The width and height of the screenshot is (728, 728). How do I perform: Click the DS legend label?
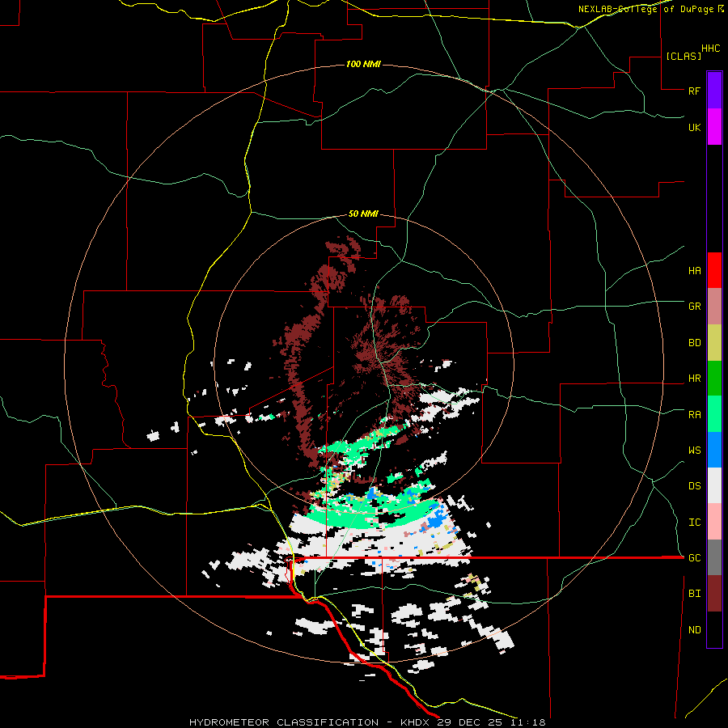(x=694, y=486)
